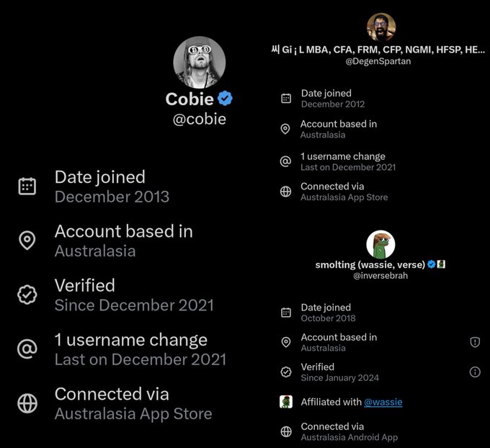Click the verified badge icon beside Since December 2021
Screen dimensions: 490x448
(x=27, y=295)
